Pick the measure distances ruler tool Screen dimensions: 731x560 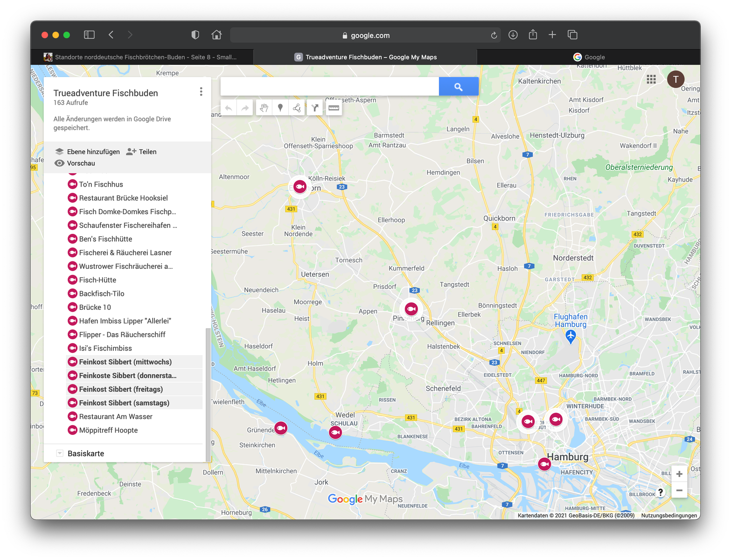pyautogui.click(x=334, y=108)
